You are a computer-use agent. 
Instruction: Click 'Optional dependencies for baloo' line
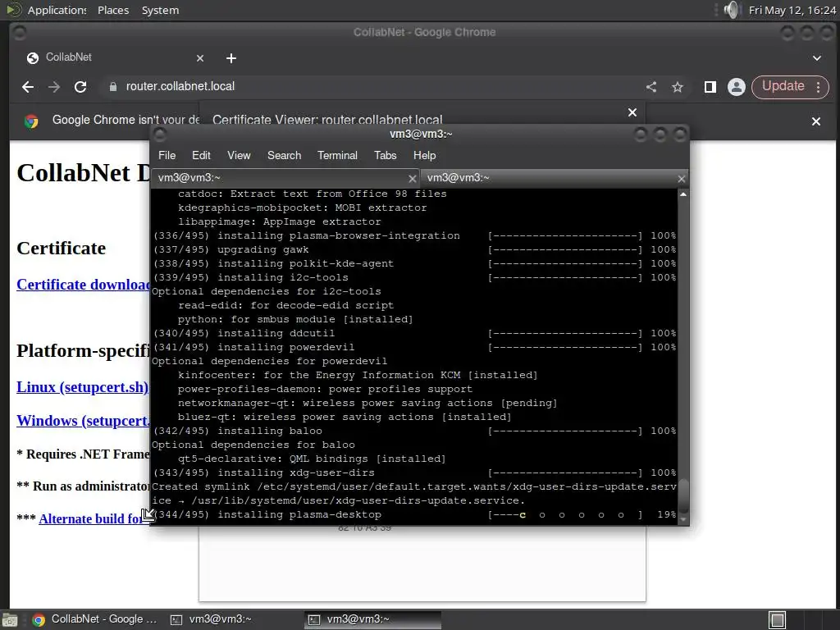pyautogui.click(x=253, y=445)
